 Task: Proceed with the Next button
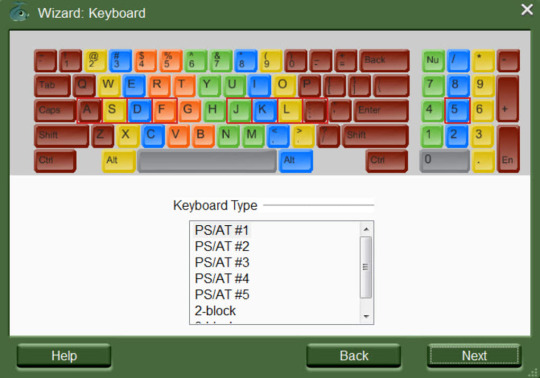tap(474, 356)
